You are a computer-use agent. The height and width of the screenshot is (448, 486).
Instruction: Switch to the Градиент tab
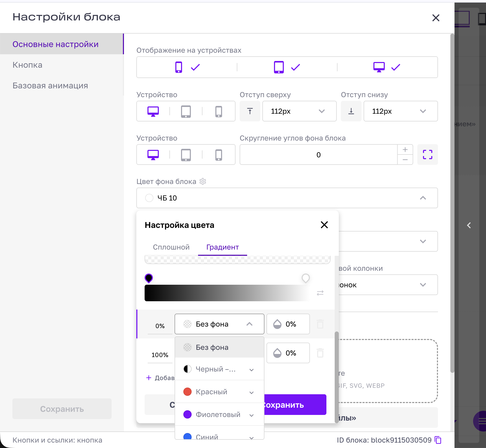pos(223,247)
